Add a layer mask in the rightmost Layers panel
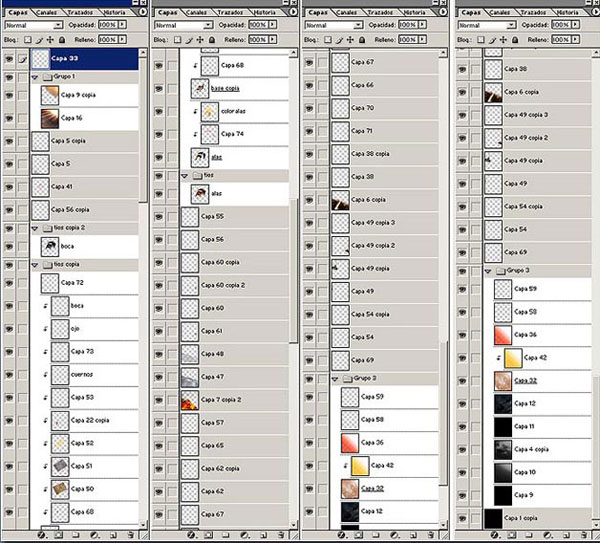This screenshot has height=543, width=600. point(512,535)
